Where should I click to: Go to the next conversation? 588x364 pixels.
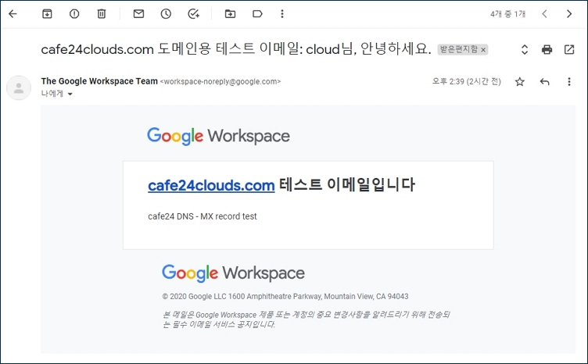click(569, 13)
